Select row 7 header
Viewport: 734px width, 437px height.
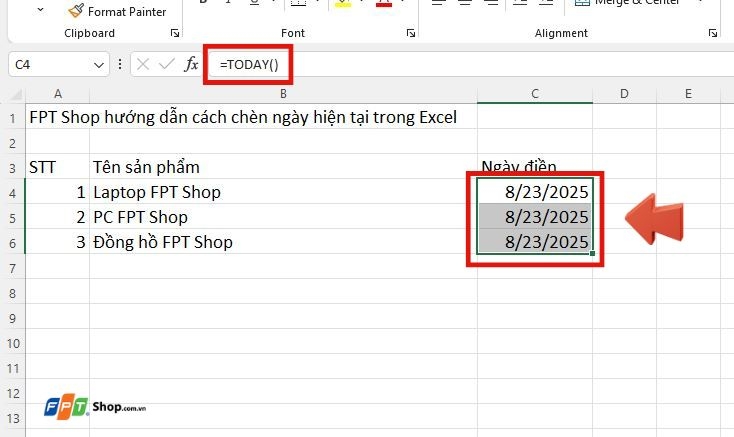coord(13,268)
